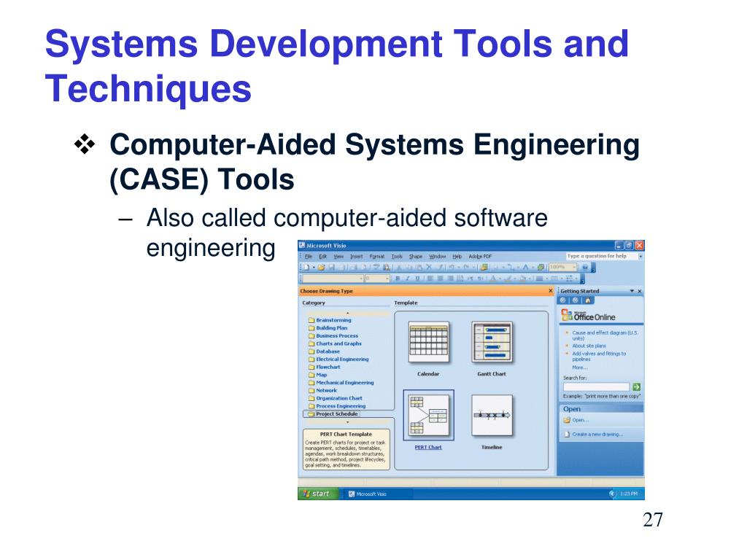Open the File menu
Image resolution: width=747 pixels, height=560 pixels.
pyautogui.click(x=309, y=256)
